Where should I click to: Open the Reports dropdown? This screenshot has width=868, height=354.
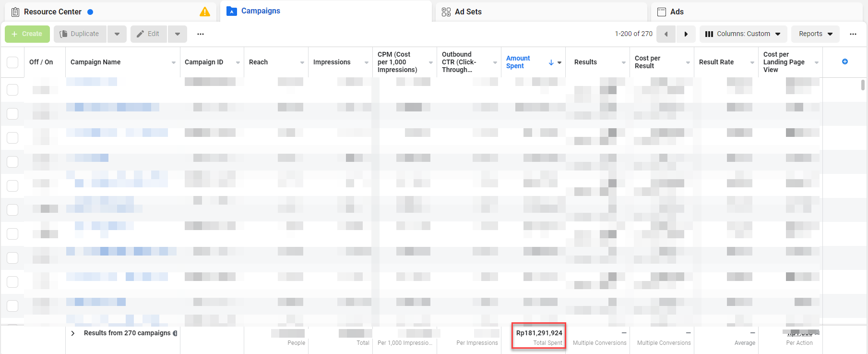tap(815, 34)
